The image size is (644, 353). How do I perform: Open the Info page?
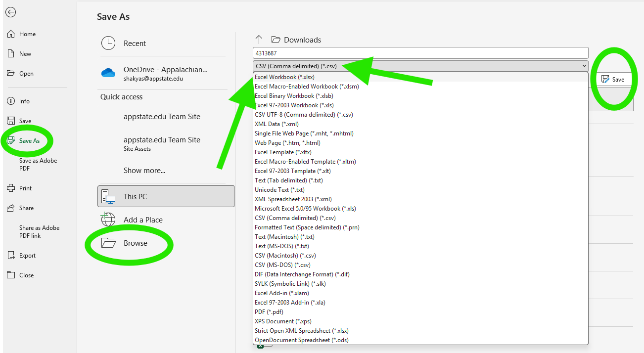coord(24,101)
